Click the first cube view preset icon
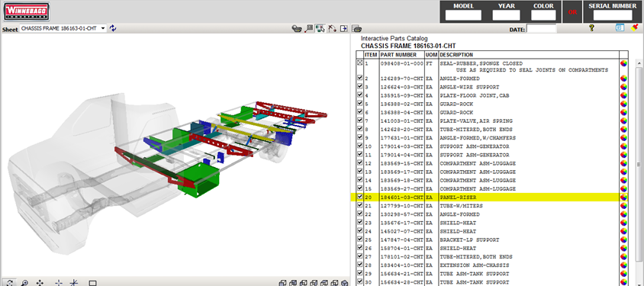 [x=282, y=283]
